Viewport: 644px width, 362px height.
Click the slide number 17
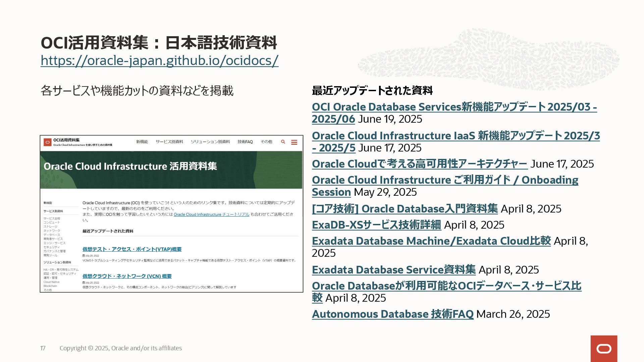(43, 348)
